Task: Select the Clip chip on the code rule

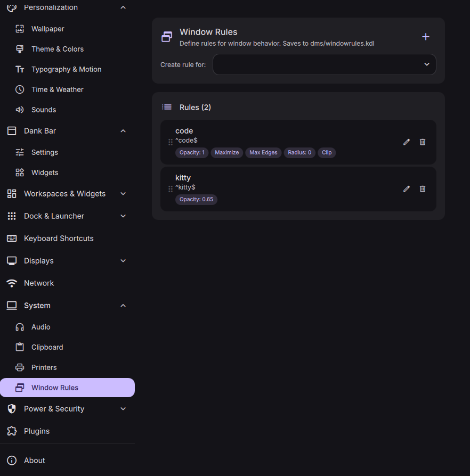Action: click(x=327, y=152)
